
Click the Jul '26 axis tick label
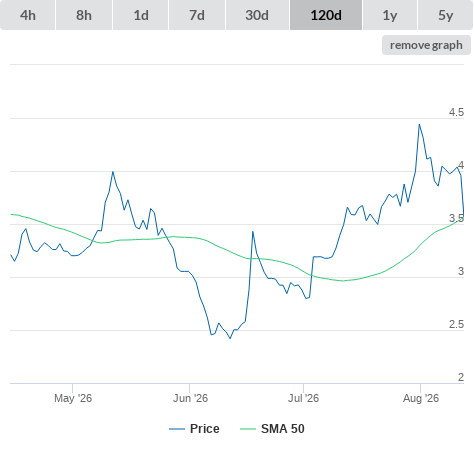[x=303, y=398]
